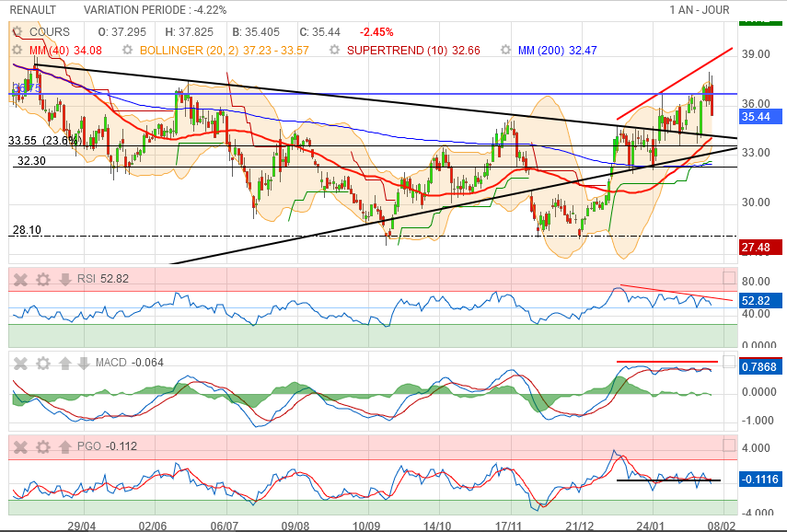The image size is (787, 532).
Task: Maximize the MACD panel box
Action: (x=729, y=362)
